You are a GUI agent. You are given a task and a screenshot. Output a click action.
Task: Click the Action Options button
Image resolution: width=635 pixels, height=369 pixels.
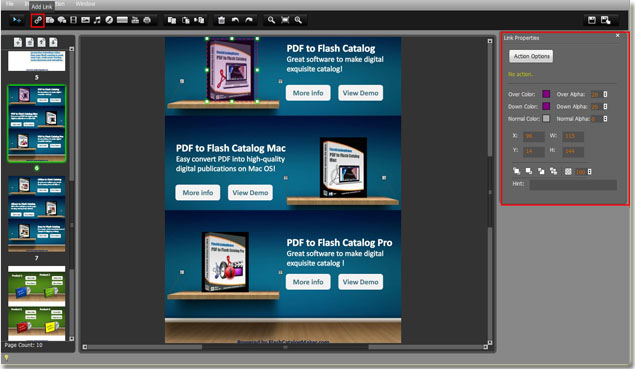tap(531, 56)
